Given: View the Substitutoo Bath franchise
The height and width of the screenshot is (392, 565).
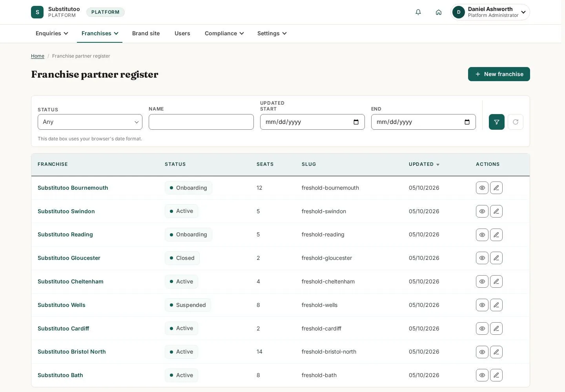Looking at the screenshot, I should [482, 375].
